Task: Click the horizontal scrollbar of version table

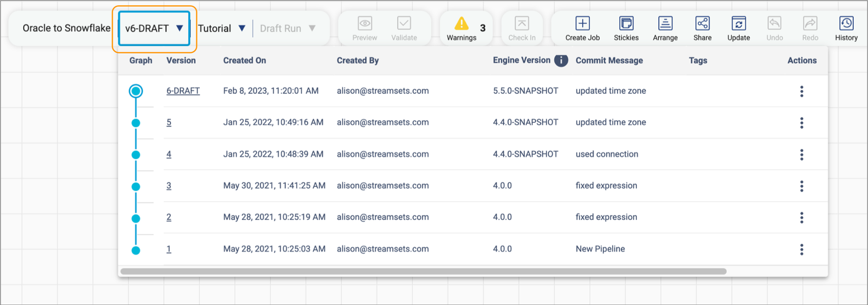Action: pyautogui.click(x=423, y=271)
